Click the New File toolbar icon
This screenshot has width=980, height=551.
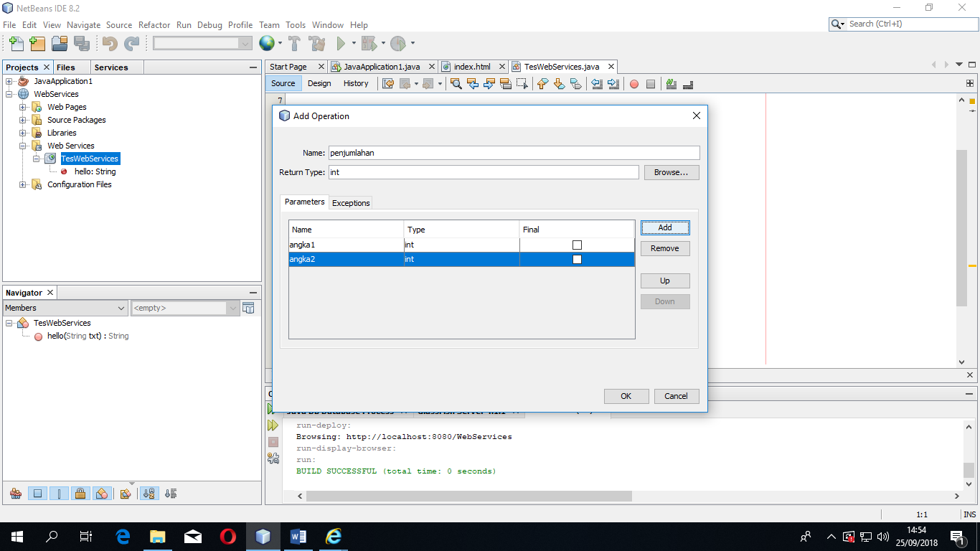click(16, 44)
